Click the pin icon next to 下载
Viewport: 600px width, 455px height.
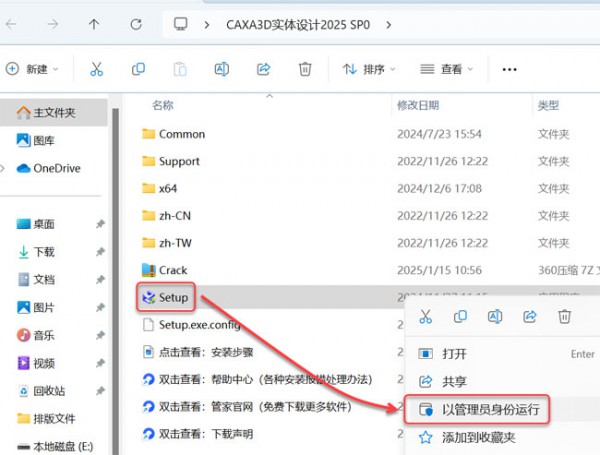click(100, 252)
